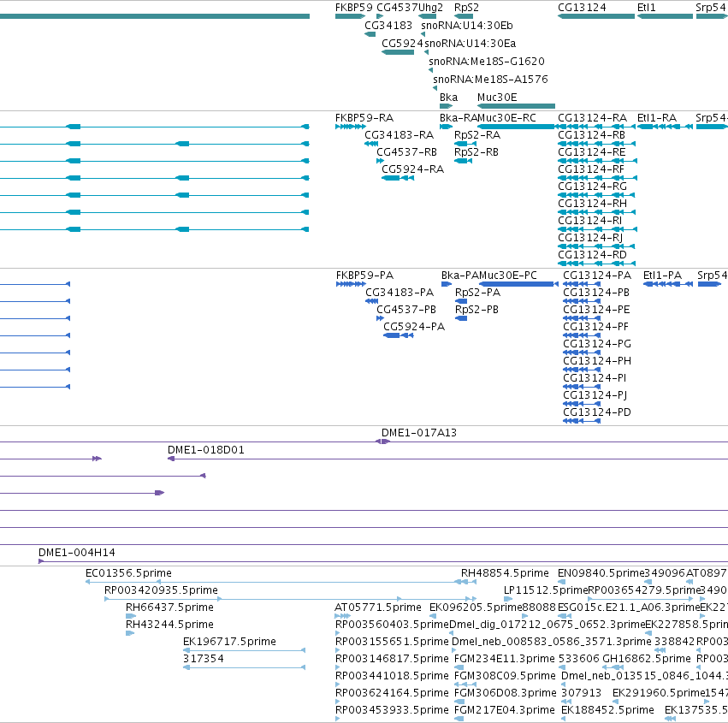Click the CG13124-RA transcript
Viewport: 728px width, 723px height.
click(596, 127)
